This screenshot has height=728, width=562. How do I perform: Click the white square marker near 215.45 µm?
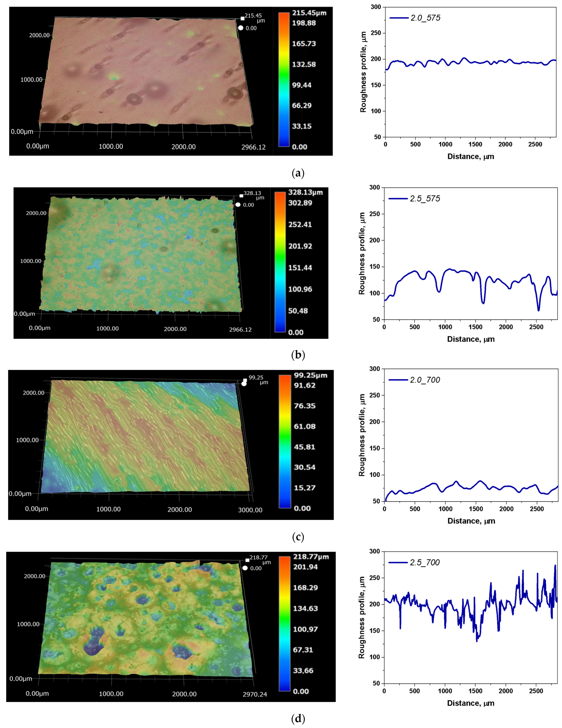tap(242, 19)
